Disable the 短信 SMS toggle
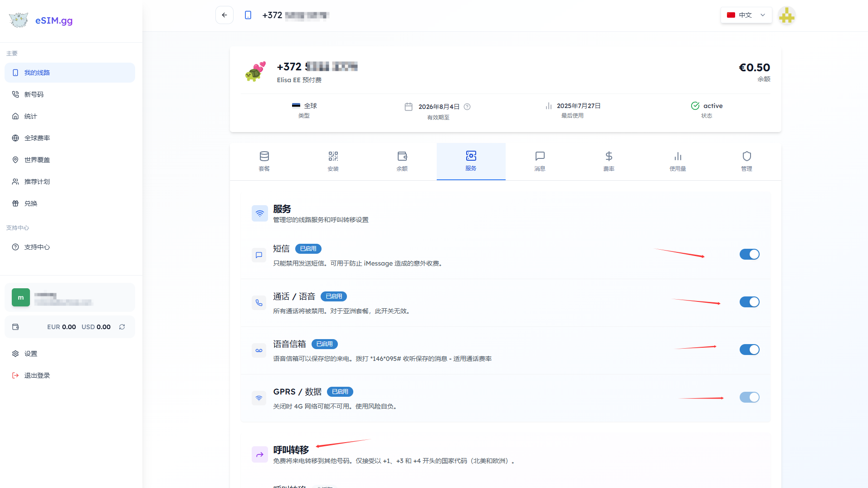 pyautogui.click(x=749, y=254)
